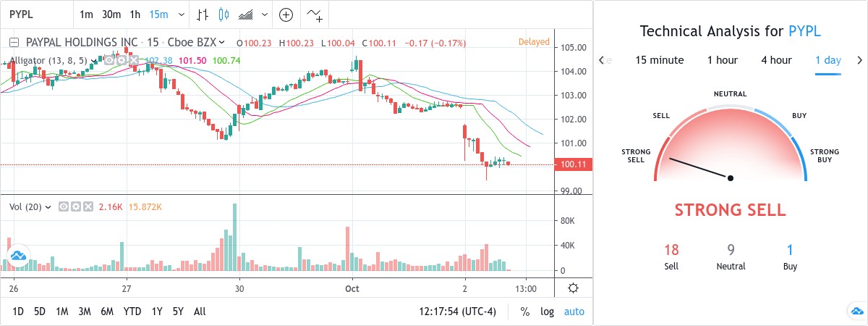
Task: Open chart settings gear near time axis
Action: click(x=573, y=288)
